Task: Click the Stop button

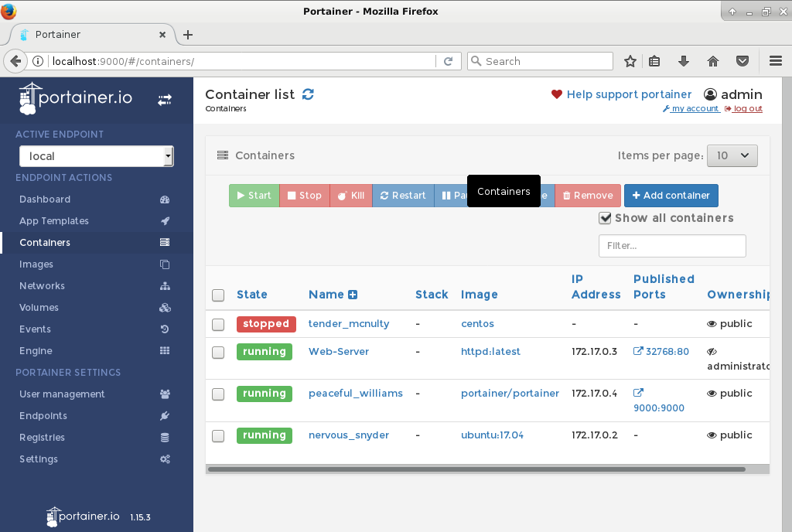Action: (x=305, y=196)
